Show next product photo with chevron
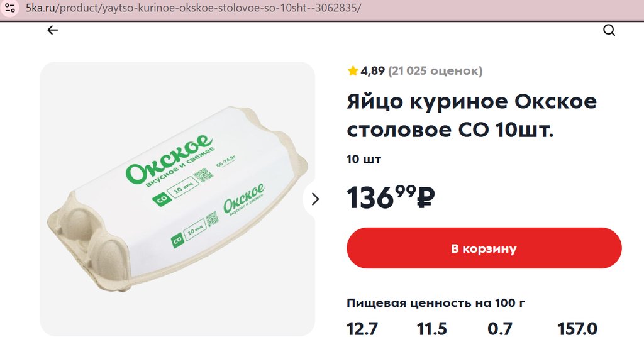The image size is (644, 337). pyautogui.click(x=315, y=199)
